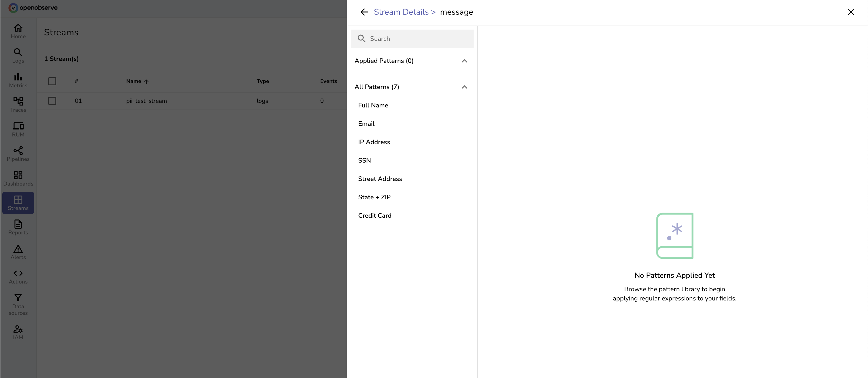Check the select-all streams checkbox

point(52,81)
